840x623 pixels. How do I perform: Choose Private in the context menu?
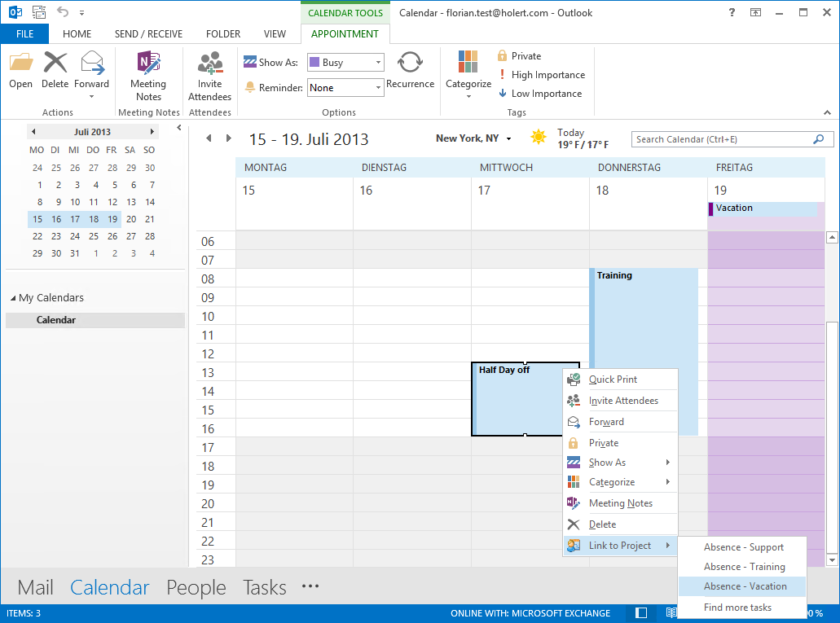point(620,442)
